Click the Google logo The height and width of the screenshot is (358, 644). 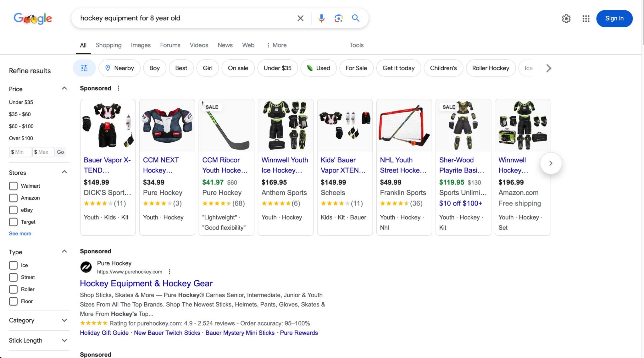coord(33,18)
